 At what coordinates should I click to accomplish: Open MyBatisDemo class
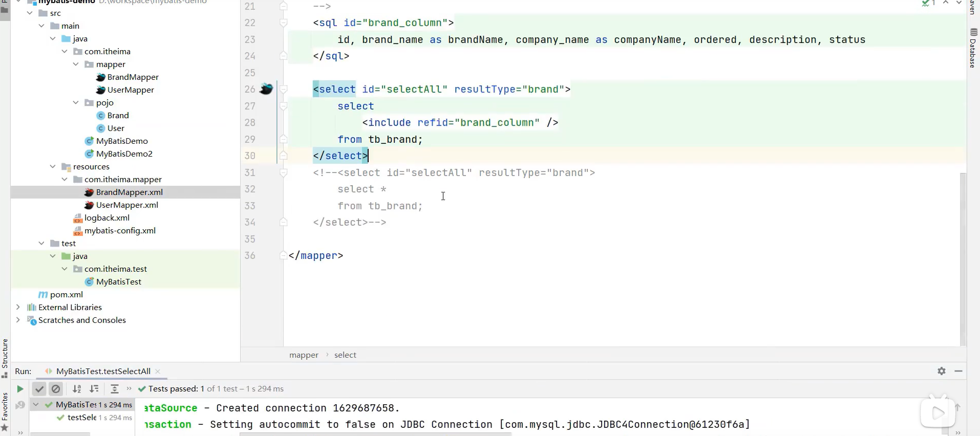(x=122, y=141)
